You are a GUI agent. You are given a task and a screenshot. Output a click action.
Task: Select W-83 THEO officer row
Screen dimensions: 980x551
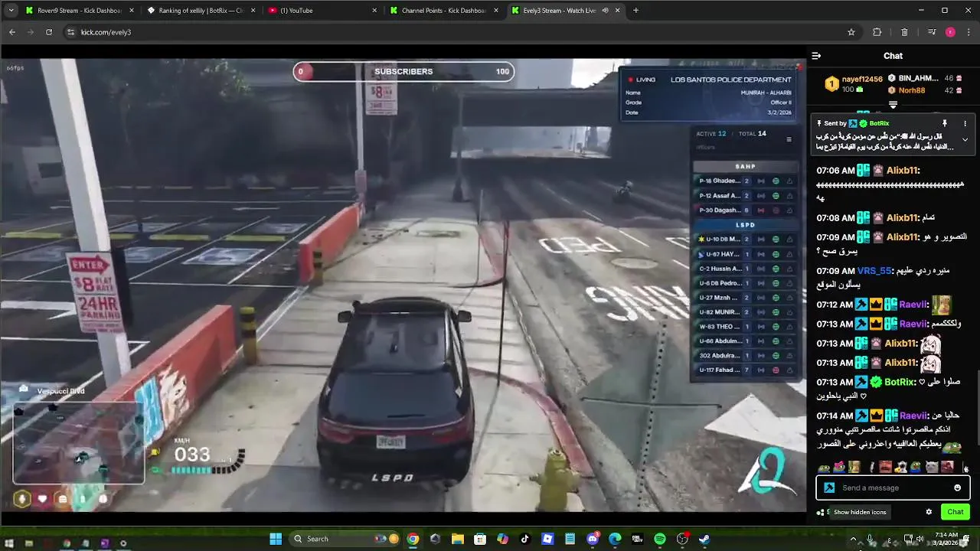(746, 327)
